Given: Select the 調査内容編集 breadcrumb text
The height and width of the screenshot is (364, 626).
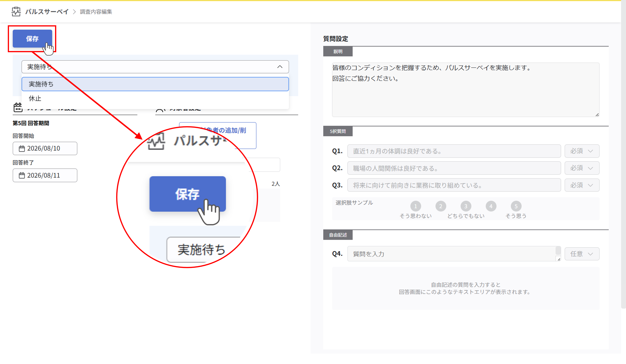Looking at the screenshot, I should point(96,12).
